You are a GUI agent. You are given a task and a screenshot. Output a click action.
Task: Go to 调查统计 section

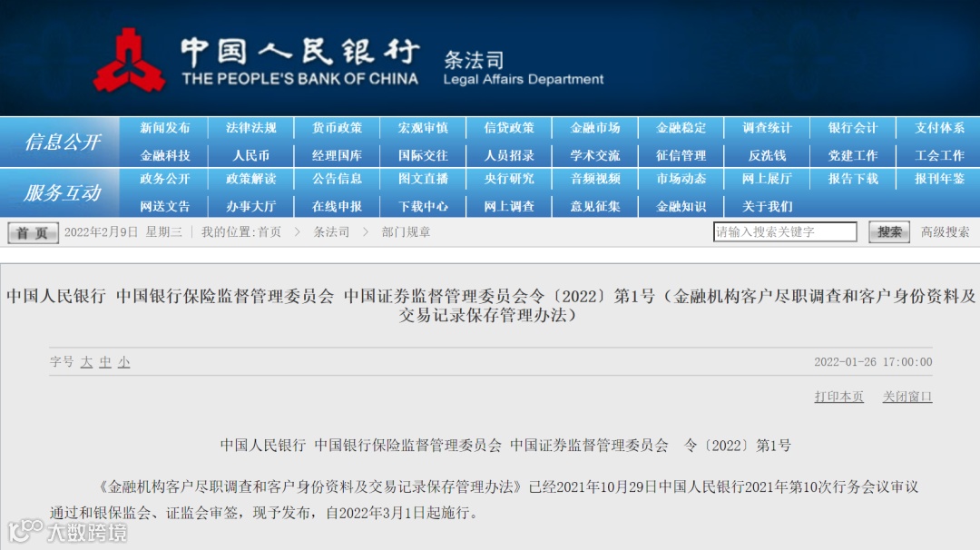(x=767, y=128)
